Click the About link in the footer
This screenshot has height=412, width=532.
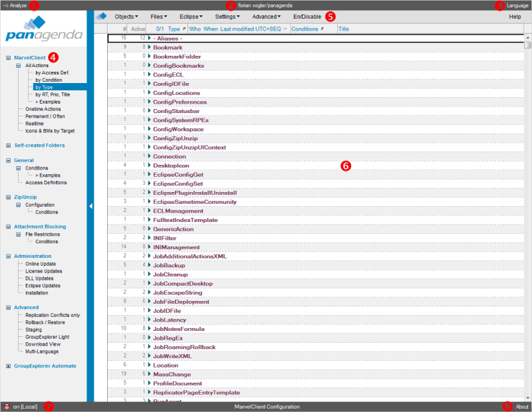[522, 406]
